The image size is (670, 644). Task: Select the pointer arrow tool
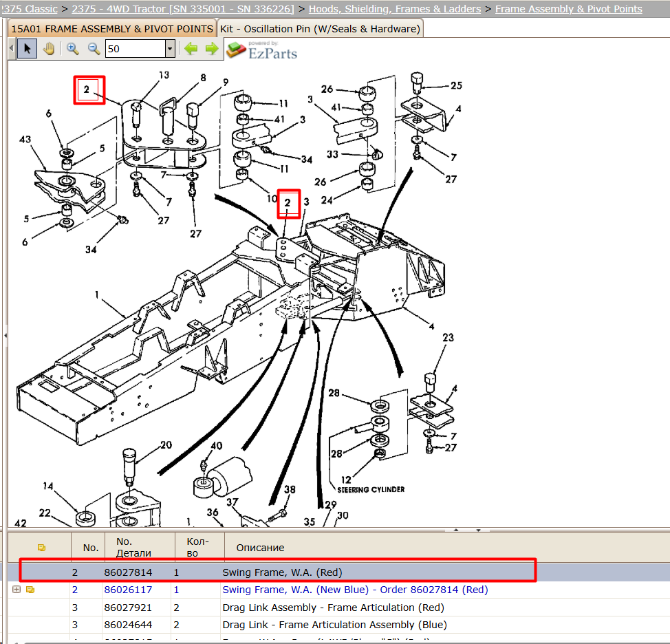coord(27,49)
